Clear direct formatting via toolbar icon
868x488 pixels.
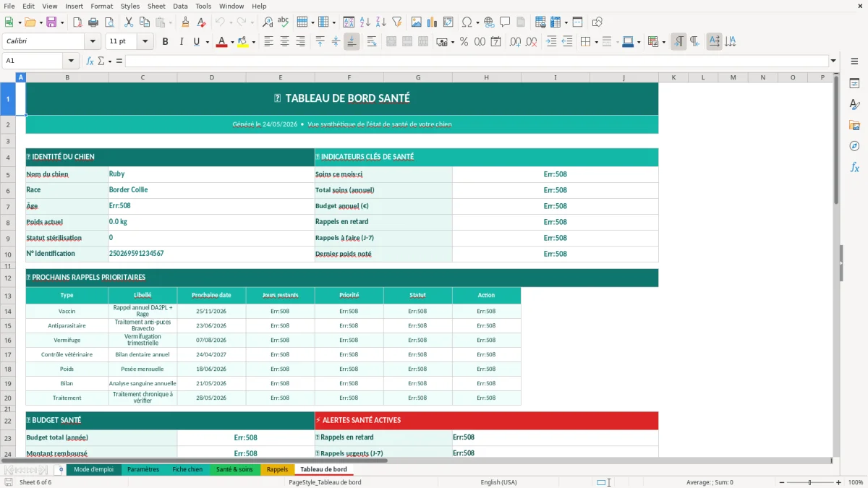pos(200,22)
